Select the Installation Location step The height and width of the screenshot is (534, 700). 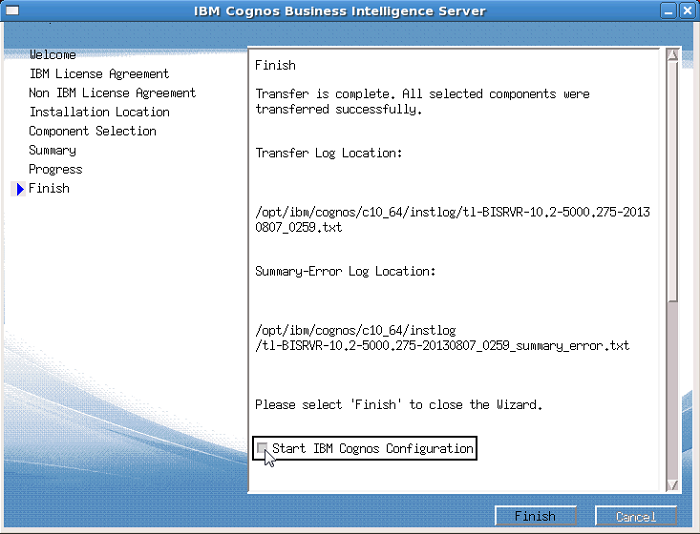100,112
